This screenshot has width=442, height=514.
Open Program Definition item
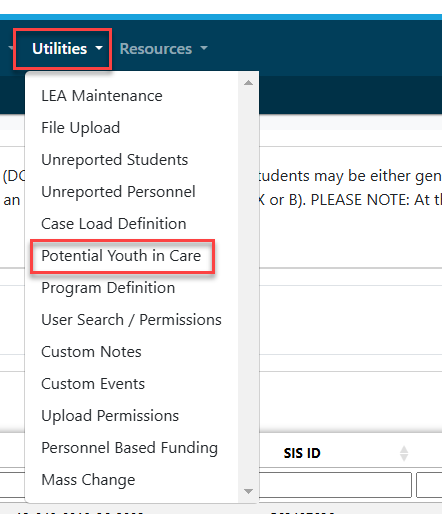pos(108,288)
